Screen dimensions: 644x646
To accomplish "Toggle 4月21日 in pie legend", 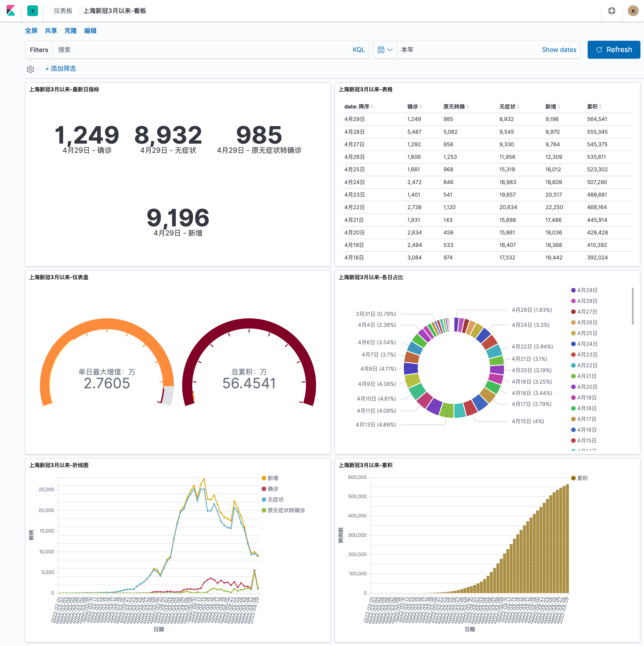I will point(584,376).
